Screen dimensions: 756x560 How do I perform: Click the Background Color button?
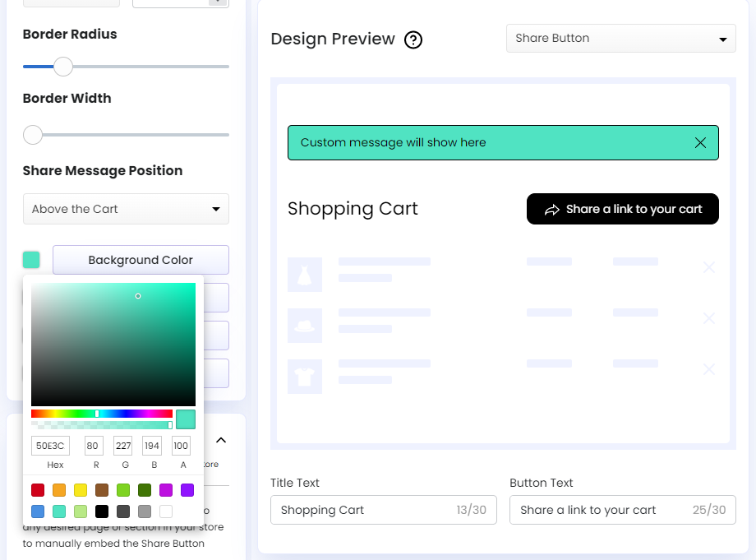140,260
